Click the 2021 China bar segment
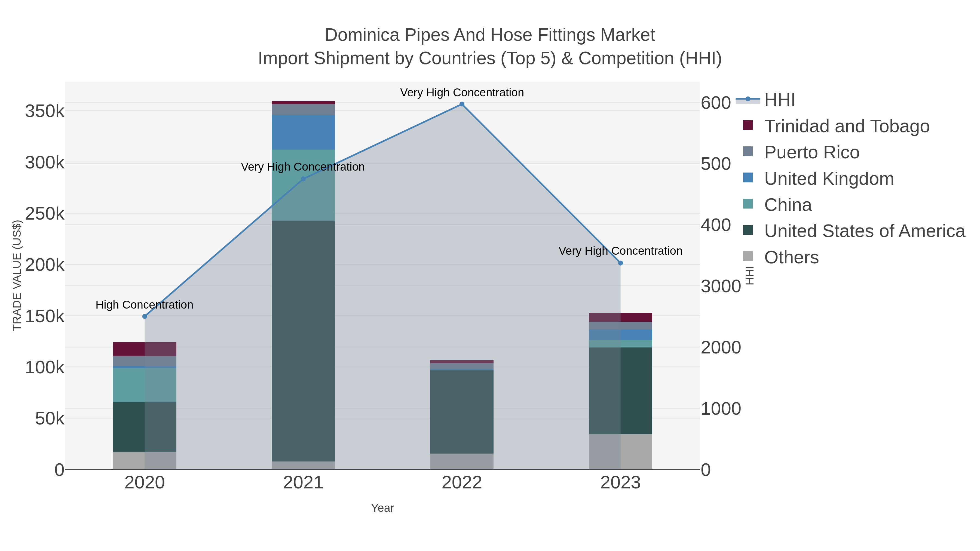This screenshot has width=980, height=551. coord(303,185)
